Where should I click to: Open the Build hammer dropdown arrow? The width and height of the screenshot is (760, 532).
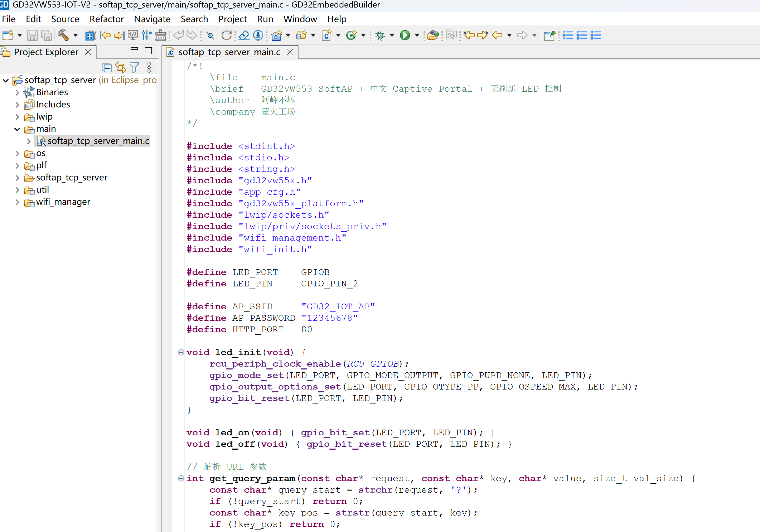tap(76, 35)
